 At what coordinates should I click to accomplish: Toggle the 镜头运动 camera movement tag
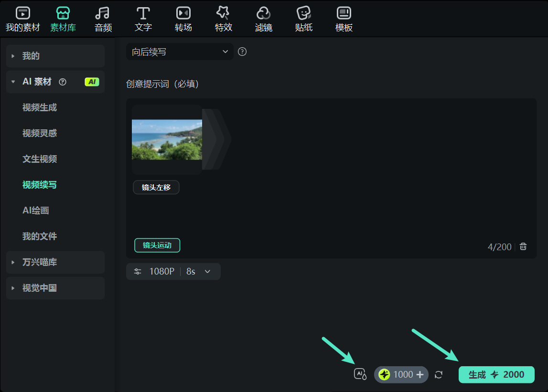[157, 245]
